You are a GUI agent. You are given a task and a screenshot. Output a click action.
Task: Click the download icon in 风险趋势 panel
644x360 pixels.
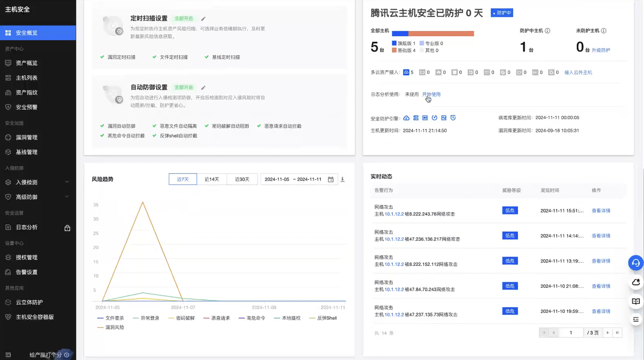(x=343, y=179)
